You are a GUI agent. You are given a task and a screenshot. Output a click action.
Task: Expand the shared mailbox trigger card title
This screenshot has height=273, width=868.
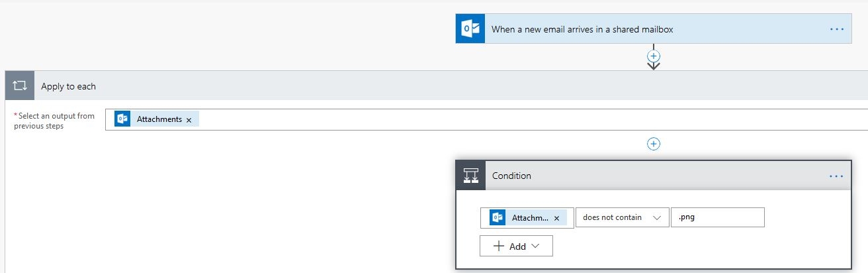(x=582, y=29)
